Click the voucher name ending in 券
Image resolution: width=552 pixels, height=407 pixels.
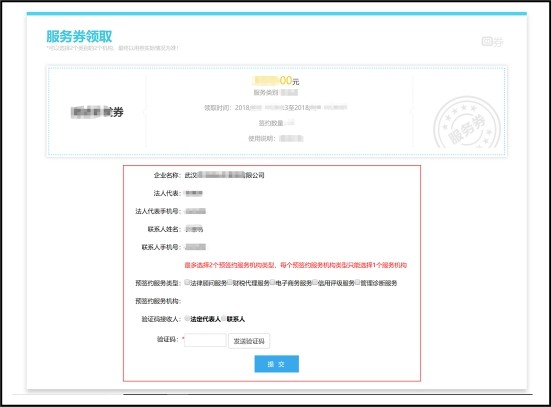click(x=97, y=112)
